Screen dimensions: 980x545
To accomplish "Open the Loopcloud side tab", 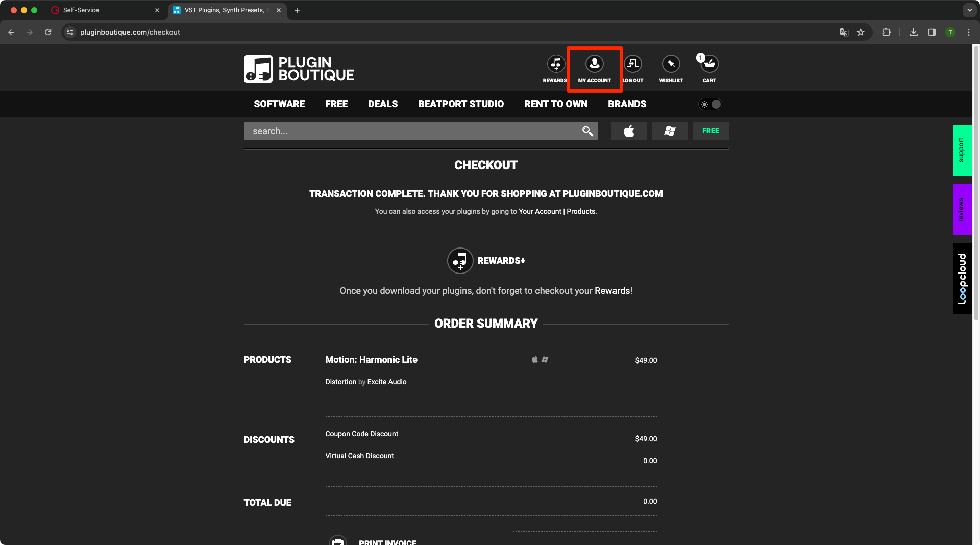I will pyautogui.click(x=962, y=279).
